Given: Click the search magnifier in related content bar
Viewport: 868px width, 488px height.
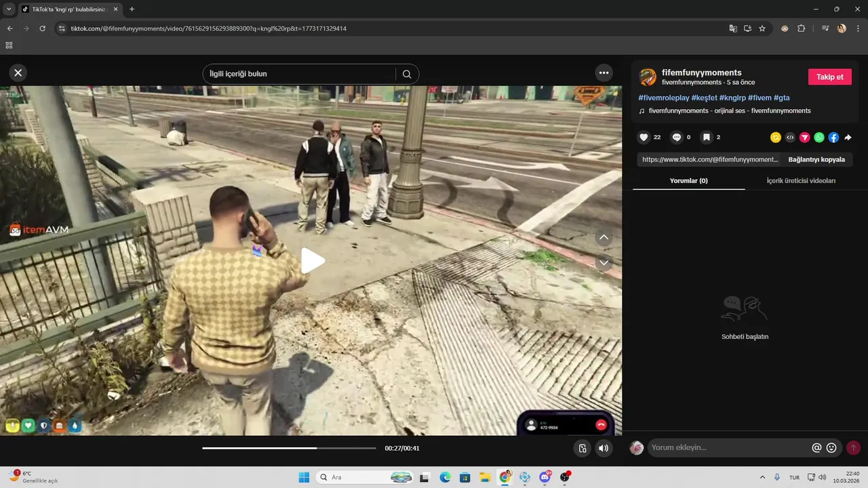Looking at the screenshot, I should coord(407,74).
